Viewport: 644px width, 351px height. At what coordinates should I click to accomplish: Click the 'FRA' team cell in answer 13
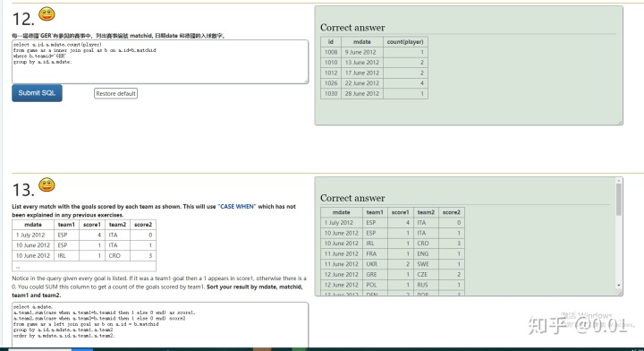pos(375,253)
